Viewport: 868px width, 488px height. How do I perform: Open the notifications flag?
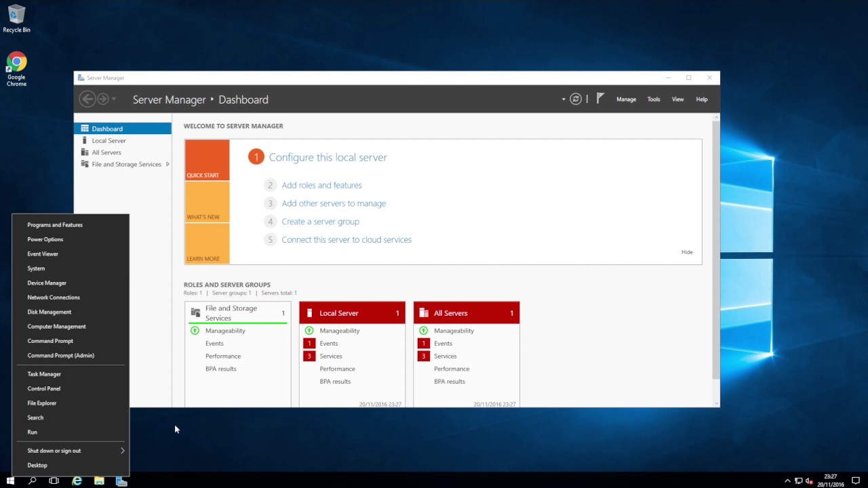(600, 99)
